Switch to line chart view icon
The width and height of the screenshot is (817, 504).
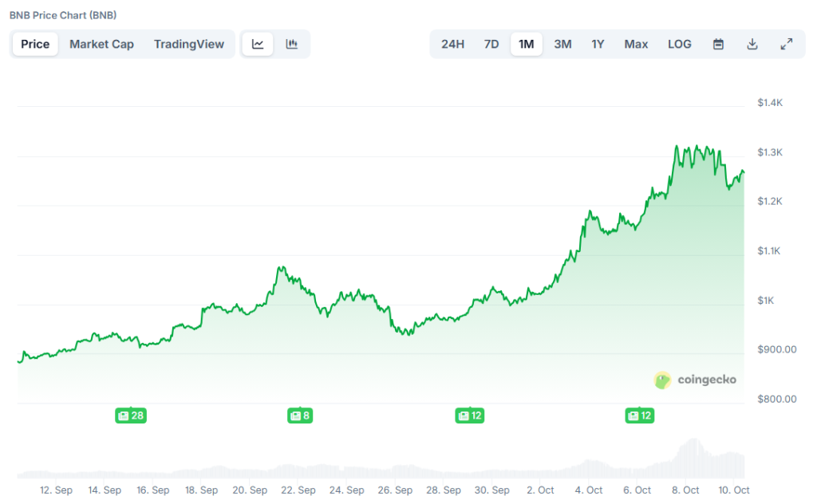(258, 44)
